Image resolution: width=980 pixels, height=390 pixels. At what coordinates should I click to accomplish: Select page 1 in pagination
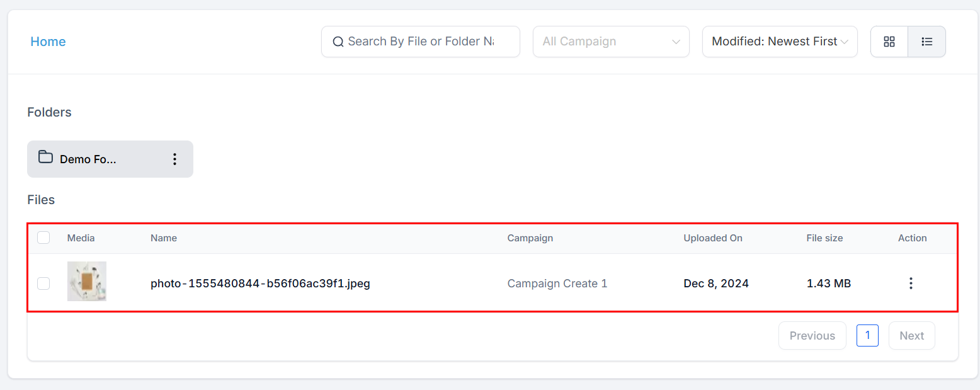[867, 336]
